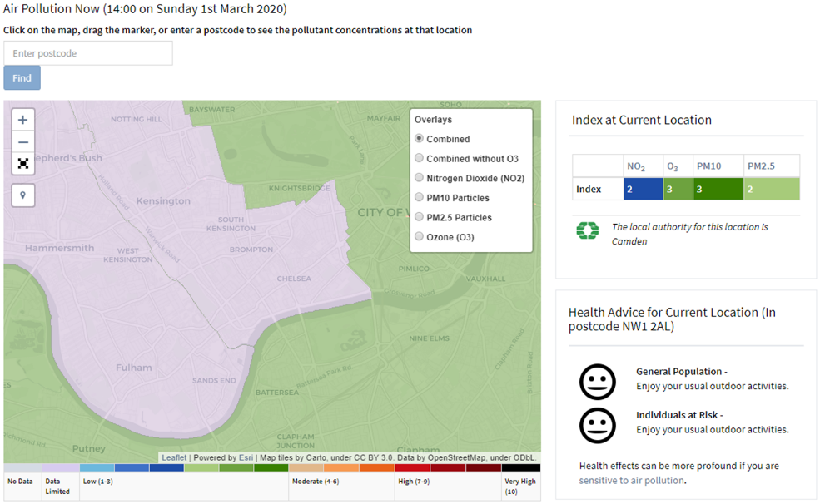Click Battersea label on the map
This screenshot has width=825, height=504.
coord(276,393)
